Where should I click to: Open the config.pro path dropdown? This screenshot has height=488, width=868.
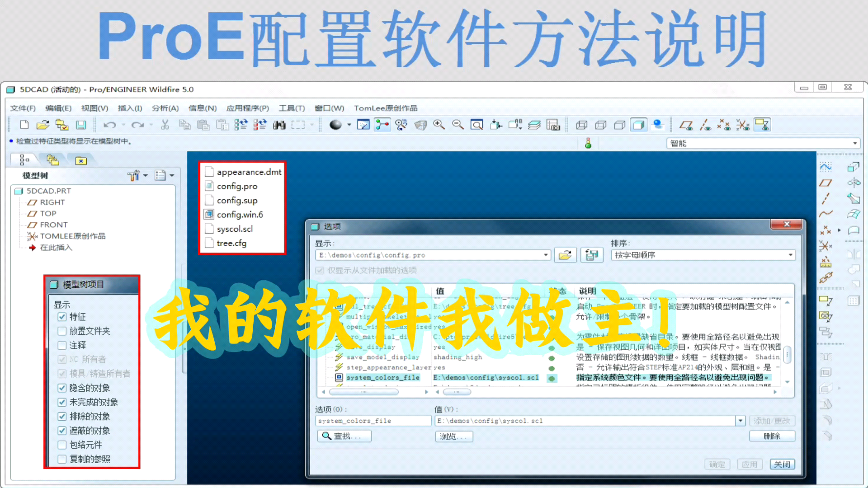(x=546, y=255)
